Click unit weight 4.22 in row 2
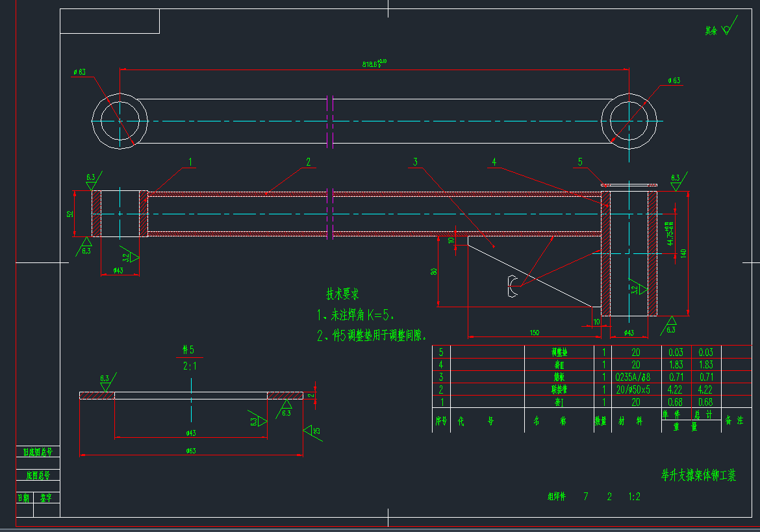The height and width of the screenshot is (532, 760). coord(675,390)
